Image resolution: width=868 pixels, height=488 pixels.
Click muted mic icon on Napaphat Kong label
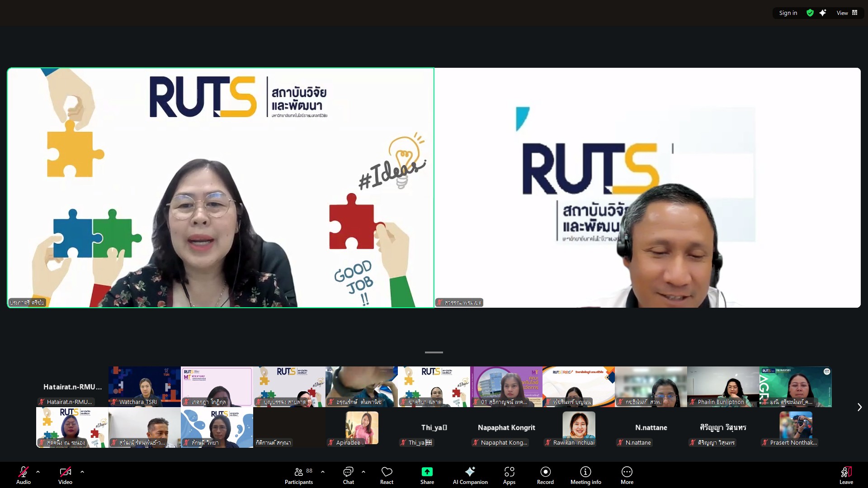point(476,442)
